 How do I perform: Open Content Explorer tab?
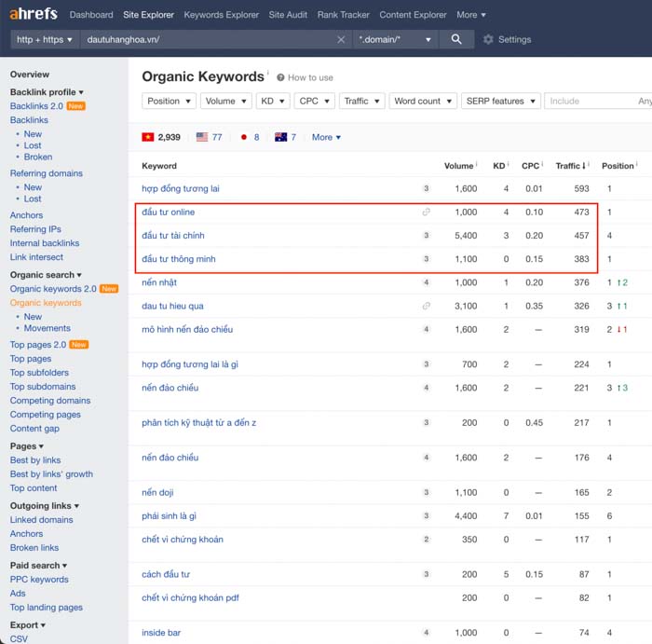tap(413, 15)
